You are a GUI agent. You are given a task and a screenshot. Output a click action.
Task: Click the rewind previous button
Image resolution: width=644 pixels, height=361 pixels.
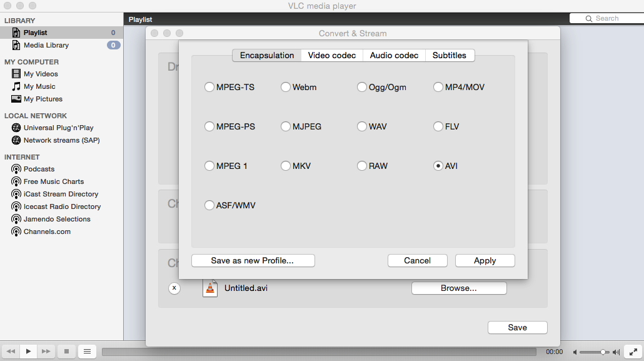(11, 352)
